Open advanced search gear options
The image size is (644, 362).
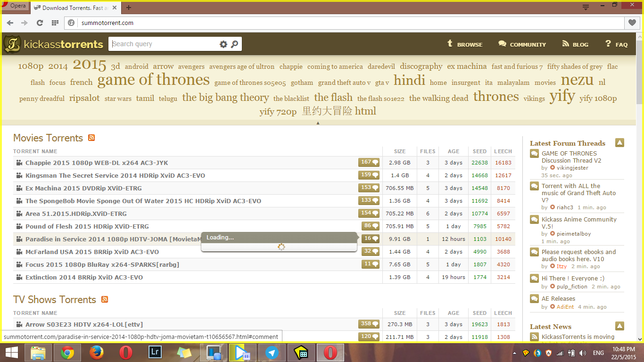pyautogui.click(x=223, y=44)
